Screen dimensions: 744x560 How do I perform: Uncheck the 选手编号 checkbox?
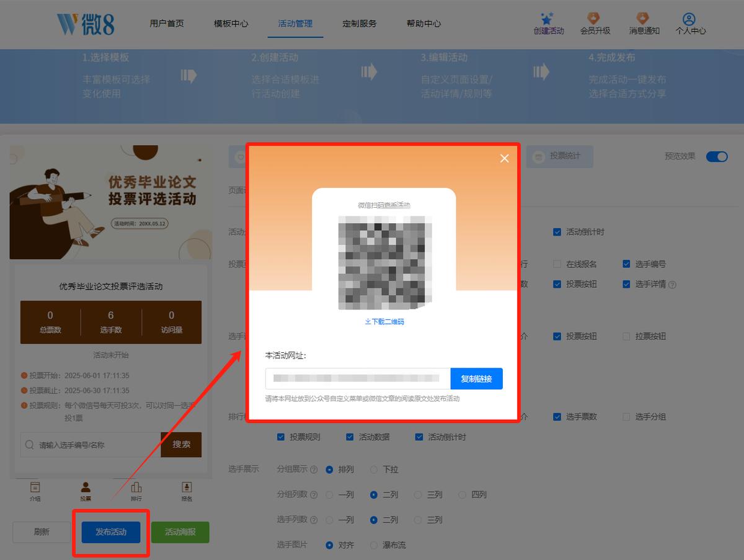[627, 264]
